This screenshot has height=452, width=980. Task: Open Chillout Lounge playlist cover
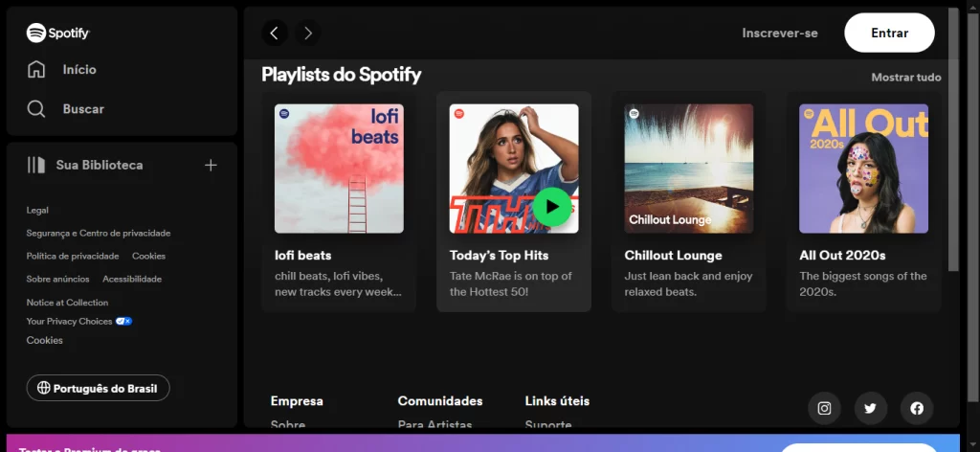tap(688, 169)
